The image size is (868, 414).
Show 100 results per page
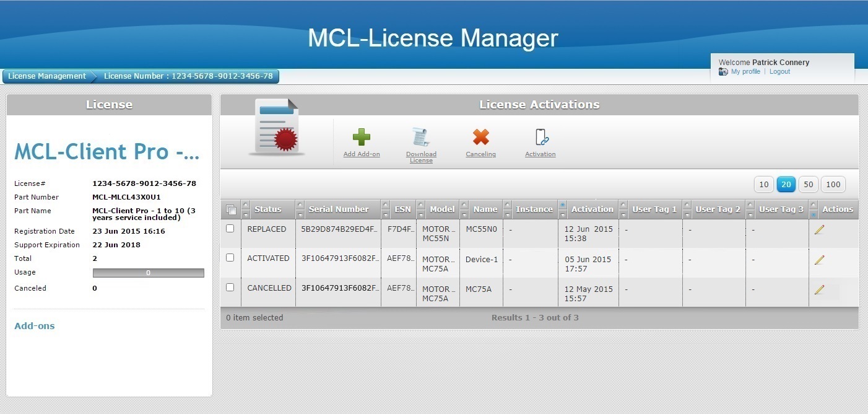point(833,184)
